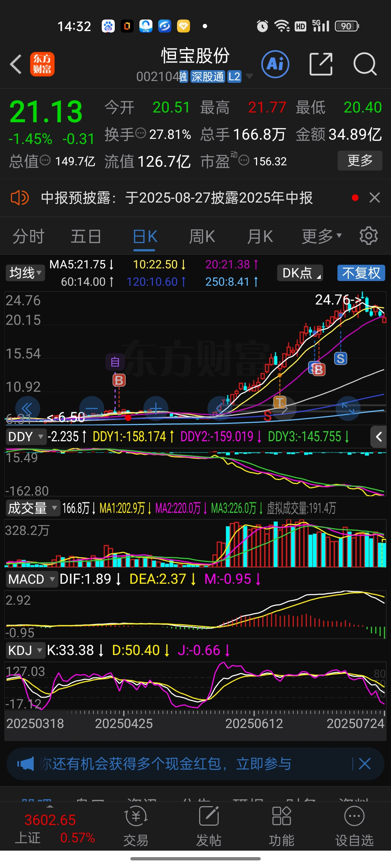This screenshot has width=391, height=868.
Task: Switch to 五日 tab
Action: pos(86,237)
